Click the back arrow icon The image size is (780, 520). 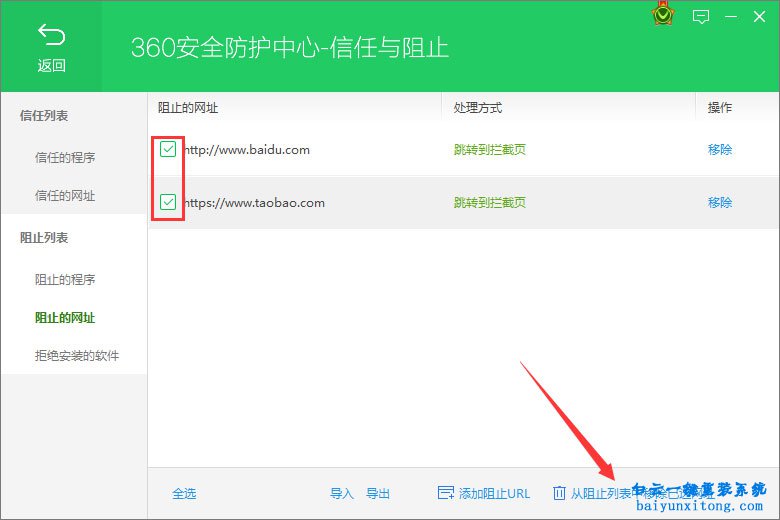point(51,36)
